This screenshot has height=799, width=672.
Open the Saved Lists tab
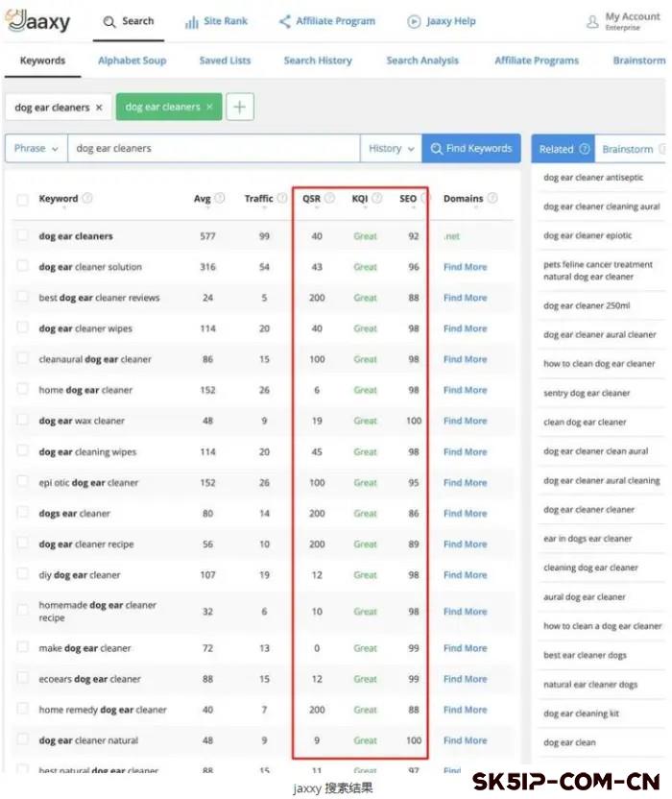coord(225,61)
